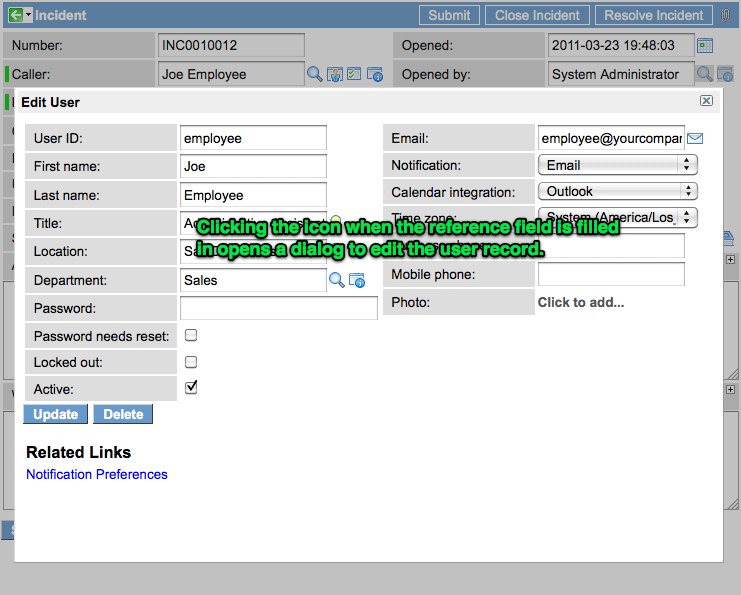The width and height of the screenshot is (741, 595).
Task: Click the Caller field lookup magnifier
Action: click(x=314, y=74)
